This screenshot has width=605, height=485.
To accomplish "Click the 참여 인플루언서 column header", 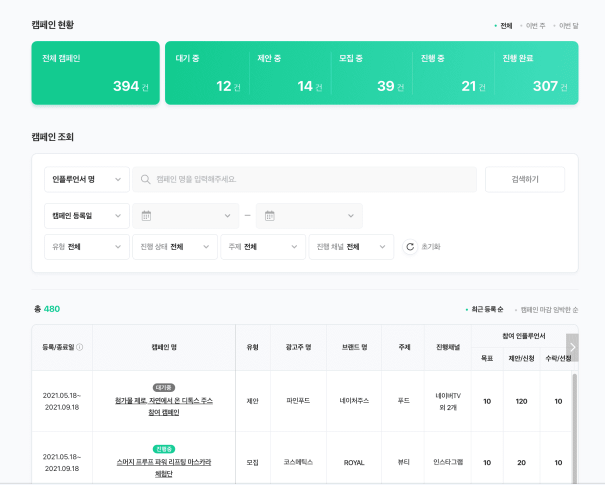I will click(524, 336).
